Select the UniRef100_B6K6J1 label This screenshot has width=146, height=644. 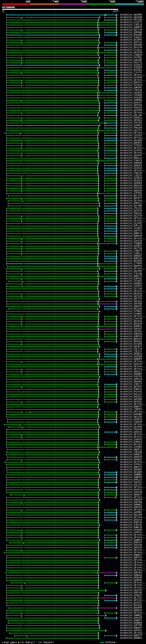pos(131,158)
